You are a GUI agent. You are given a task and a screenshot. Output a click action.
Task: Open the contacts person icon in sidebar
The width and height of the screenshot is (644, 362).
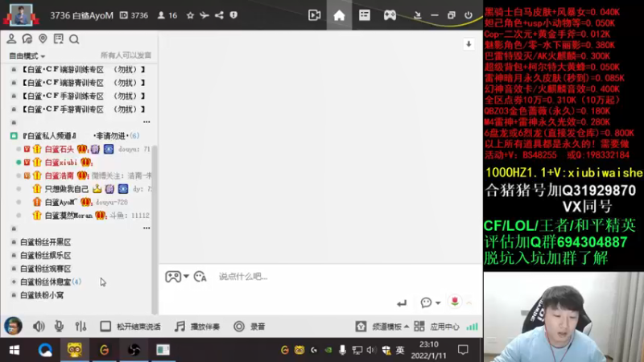[11, 39]
